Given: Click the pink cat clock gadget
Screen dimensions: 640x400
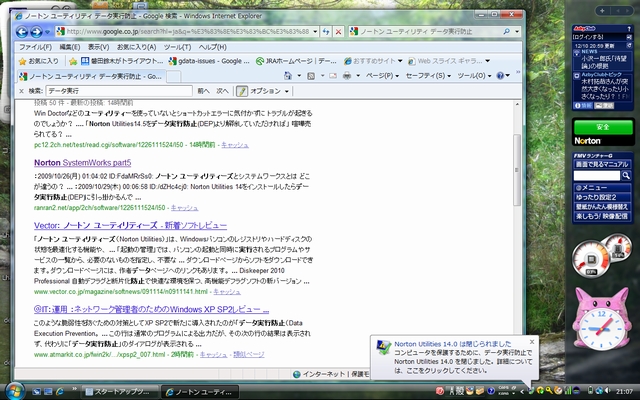Looking at the screenshot, I should click(601, 319).
